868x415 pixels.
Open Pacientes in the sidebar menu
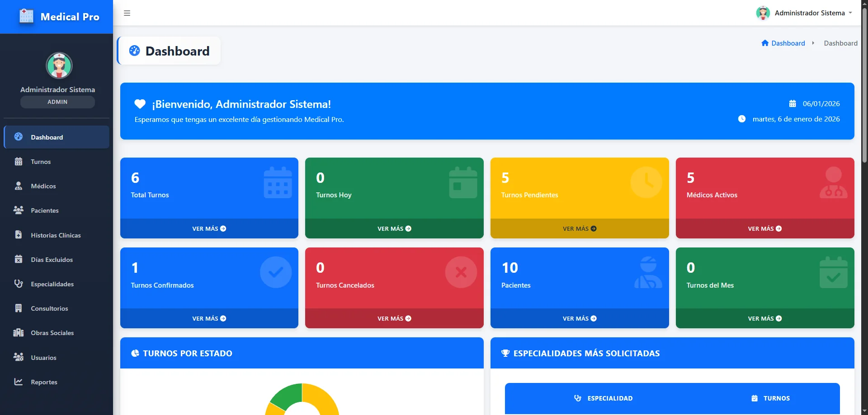click(57, 210)
